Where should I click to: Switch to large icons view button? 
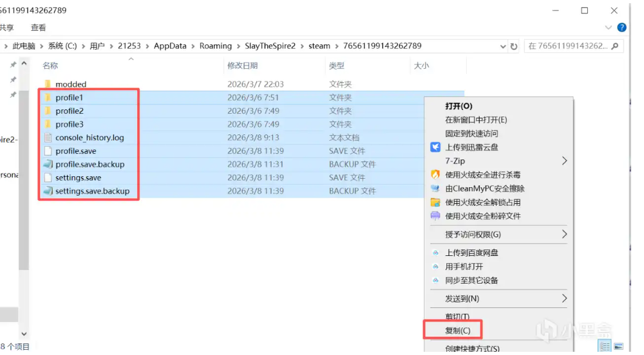coord(619,347)
